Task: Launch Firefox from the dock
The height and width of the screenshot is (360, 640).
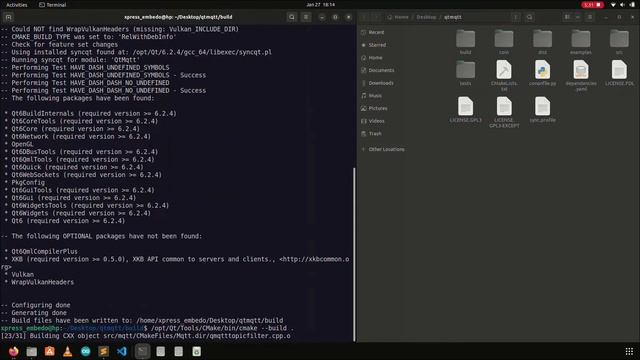Action: point(13,351)
